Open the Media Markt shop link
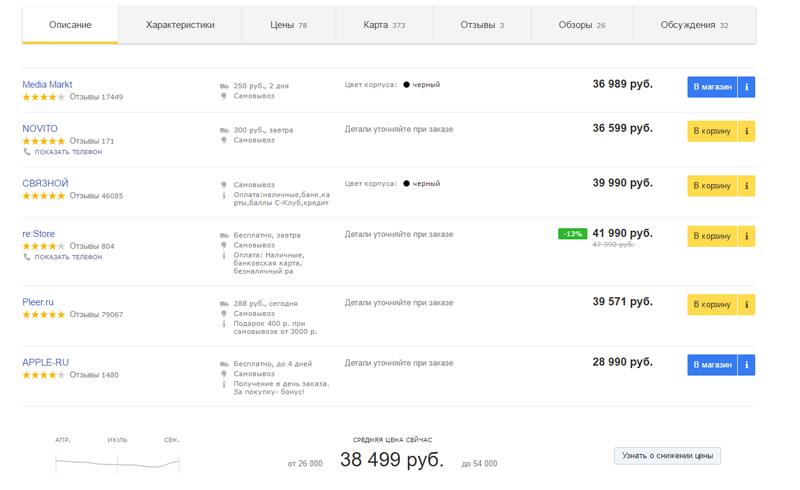Screen dimensions: 800x490 click(47, 85)
